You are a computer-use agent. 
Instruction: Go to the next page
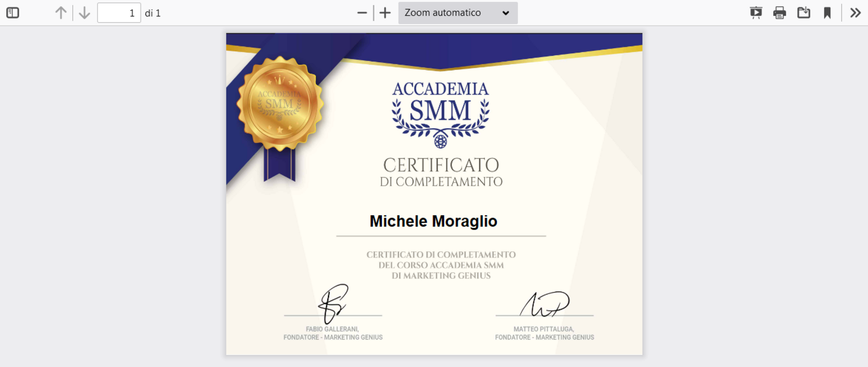pos(84,13)
